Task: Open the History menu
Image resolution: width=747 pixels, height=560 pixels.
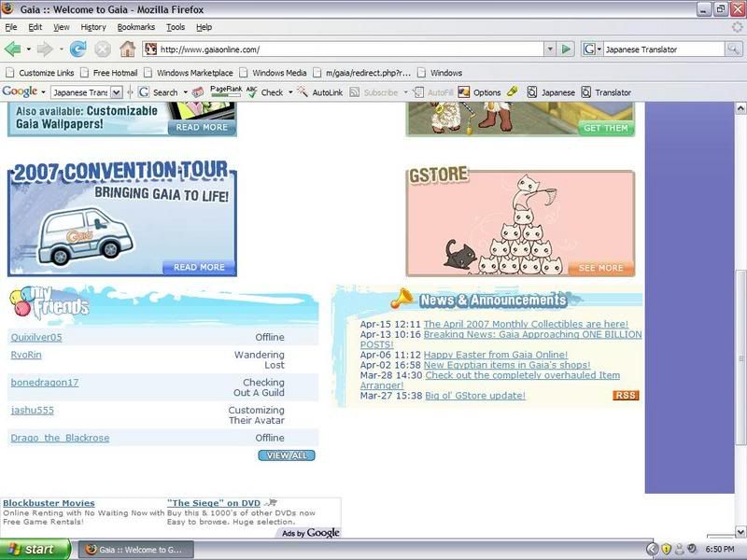Action: tap(92, 27)
